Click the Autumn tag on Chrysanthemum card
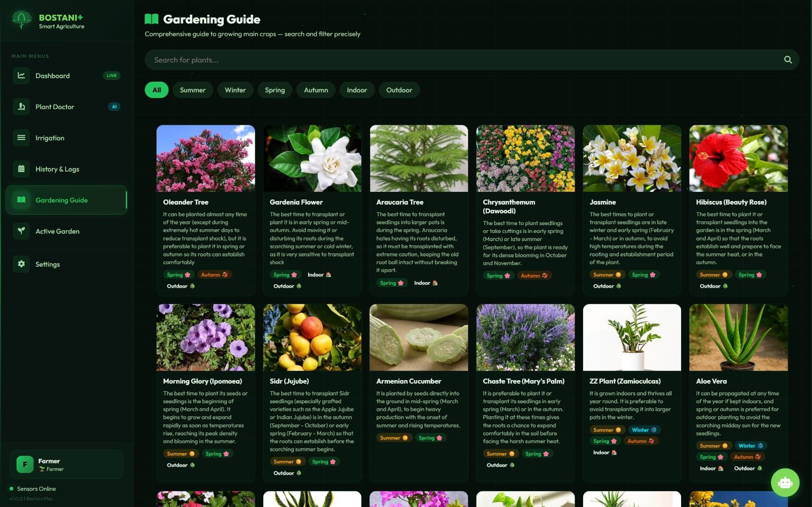 click(x=534, y=276)
